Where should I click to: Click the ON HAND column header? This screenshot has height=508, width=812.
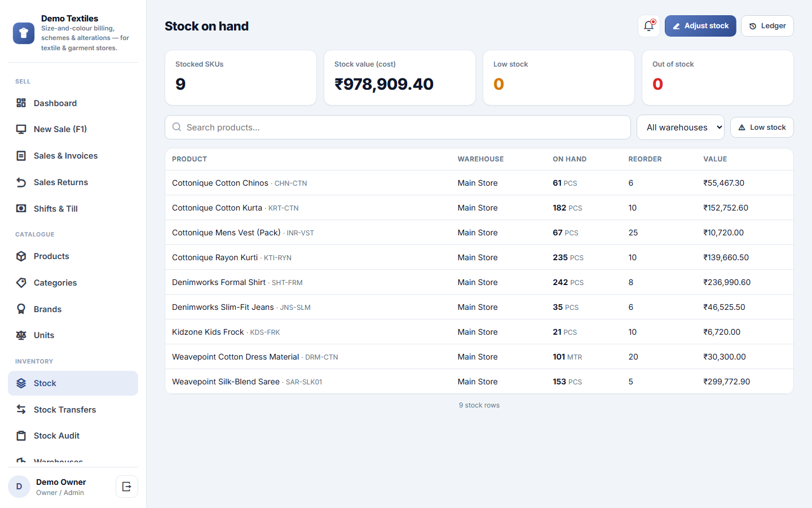click(570, 159)
